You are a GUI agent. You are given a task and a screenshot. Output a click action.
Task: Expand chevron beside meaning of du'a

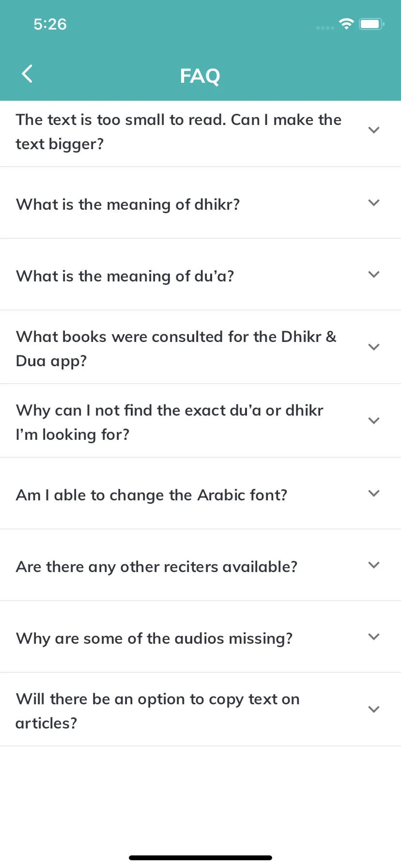(x=373, y=274)
